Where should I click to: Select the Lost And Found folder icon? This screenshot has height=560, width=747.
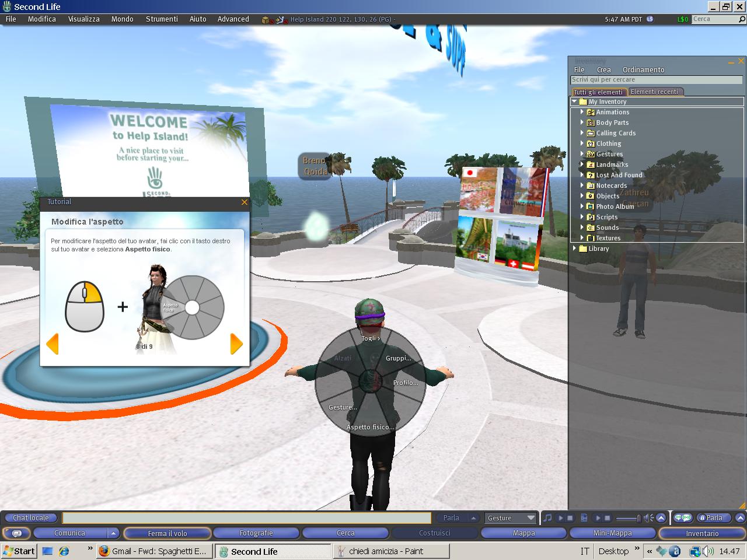(x=591, y=175)
